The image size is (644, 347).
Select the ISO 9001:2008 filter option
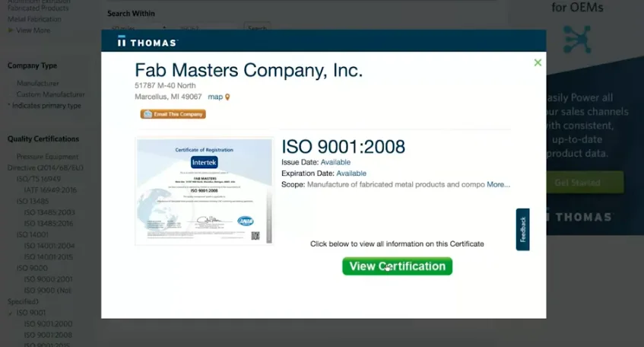[48, 335]
